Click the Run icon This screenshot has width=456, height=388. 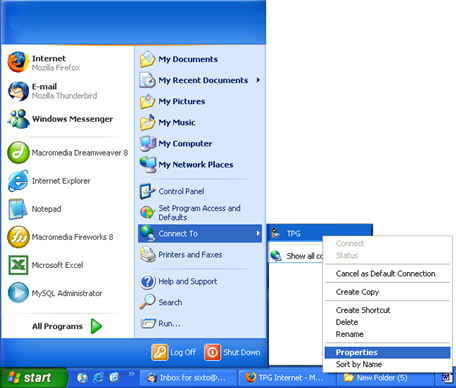pyautogui.click(x=148, y=323)
